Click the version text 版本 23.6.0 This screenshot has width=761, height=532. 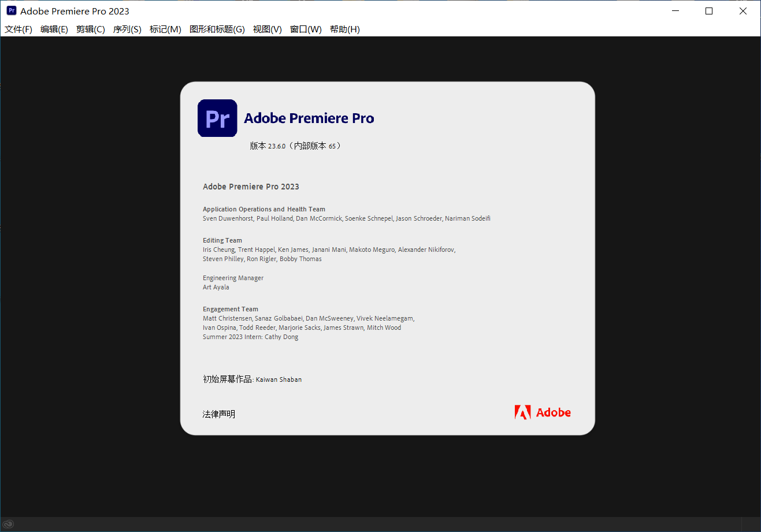[x=296, y=146]
